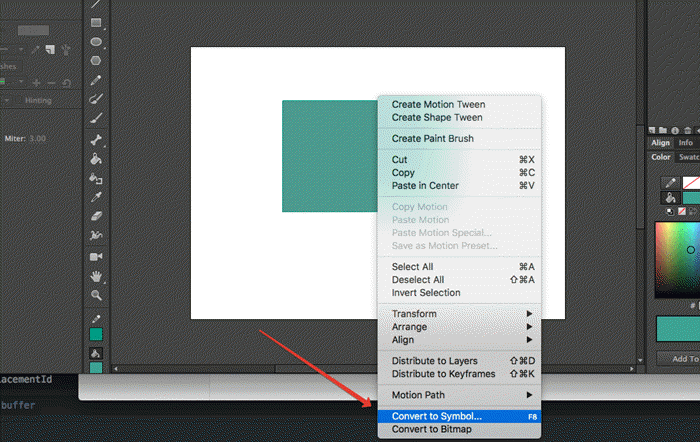
Task: Select the Hand tool
Action: (96, 275)
